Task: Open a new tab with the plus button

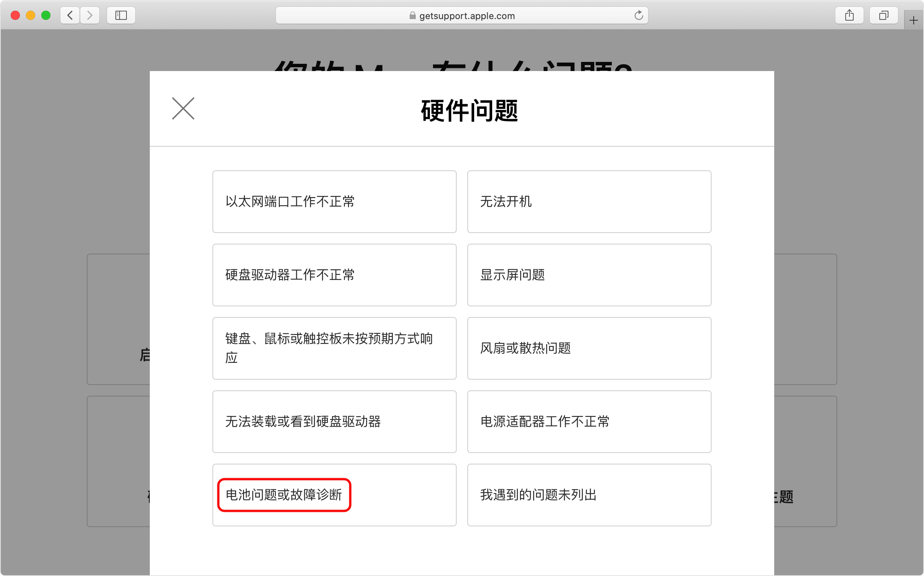Action: (x=913, y=20)
